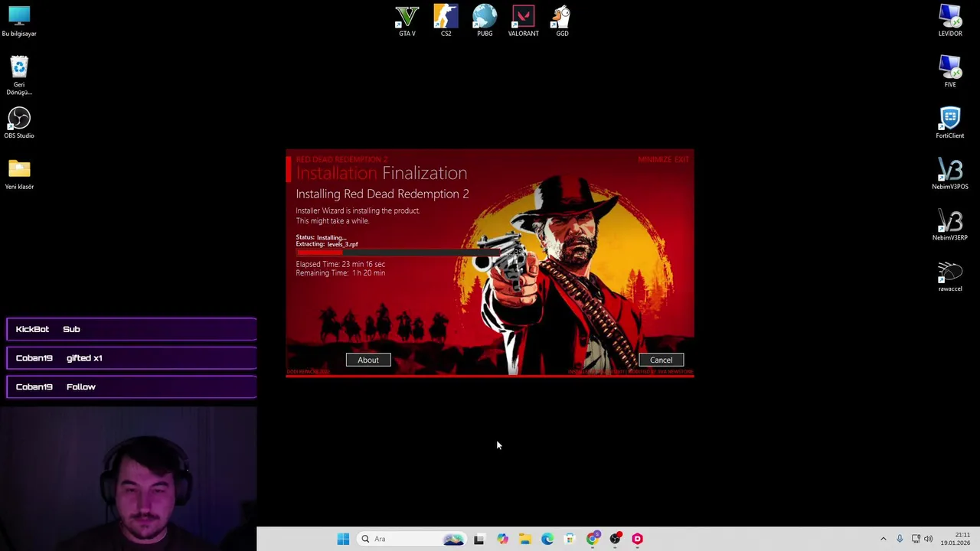Click the Ara taskbar search box

coord(412,539)
